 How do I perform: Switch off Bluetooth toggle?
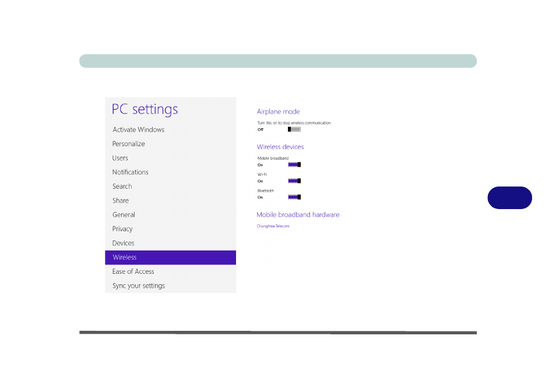pyautogui.click(x=294, y=197)
